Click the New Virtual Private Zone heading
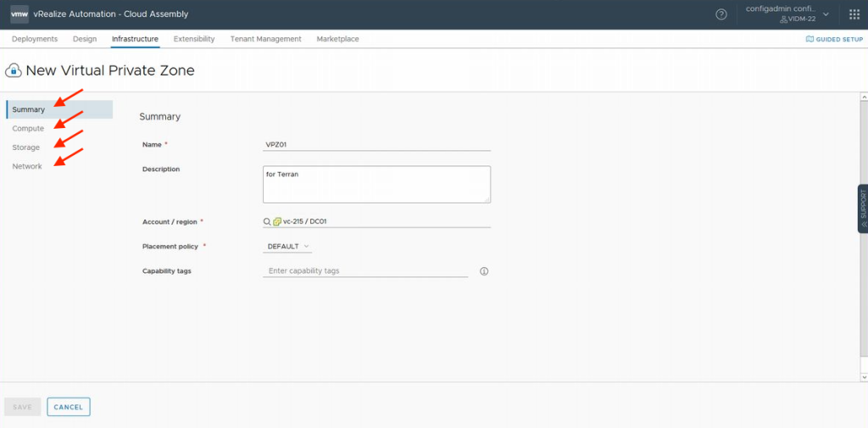 click(110, 71)
